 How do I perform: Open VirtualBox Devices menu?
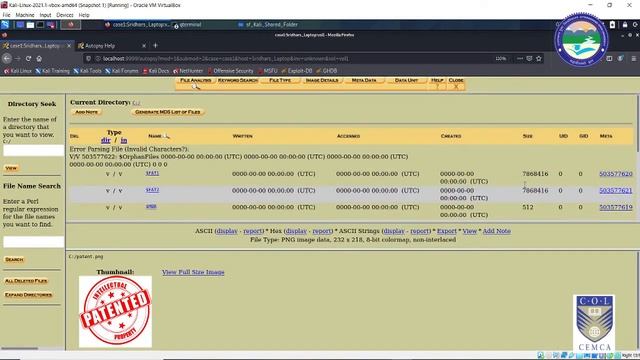(x=64, y=15)
